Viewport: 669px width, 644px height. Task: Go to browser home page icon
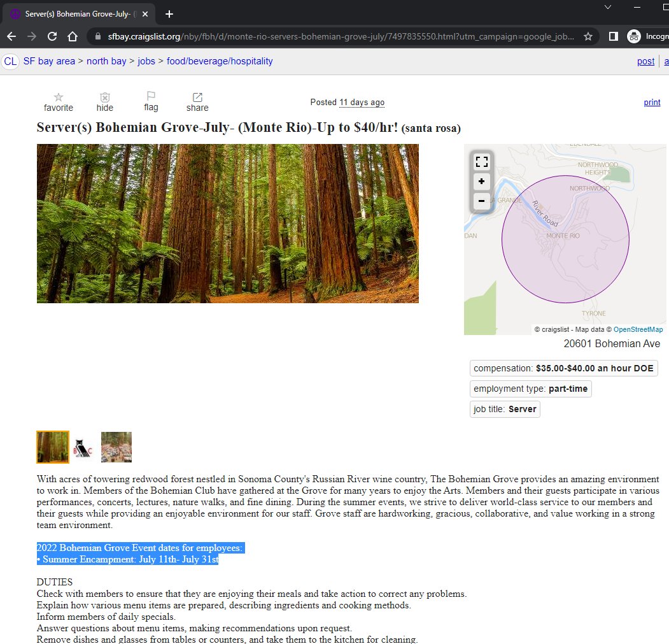73,37
